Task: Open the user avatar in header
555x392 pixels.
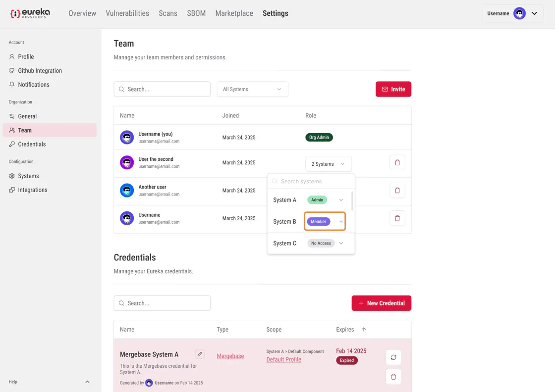Action: pos(519,13)
